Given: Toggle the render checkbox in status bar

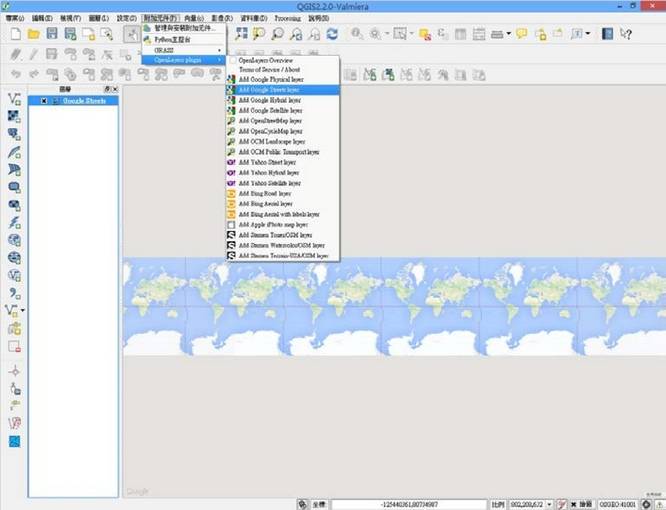Looking at the screenshot, I should coord(573,504).
